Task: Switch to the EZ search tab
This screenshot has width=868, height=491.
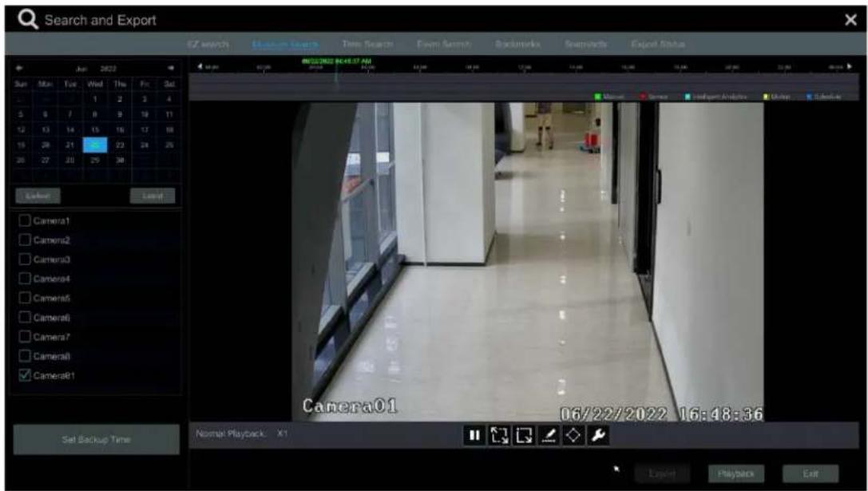Action: [x=208, y=44]
